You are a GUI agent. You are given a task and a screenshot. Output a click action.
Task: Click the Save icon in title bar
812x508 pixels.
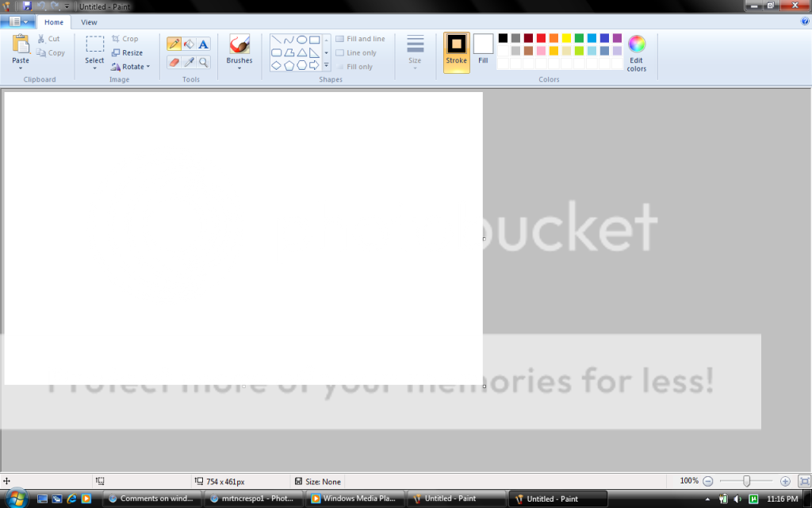click(x=27, y=6)
